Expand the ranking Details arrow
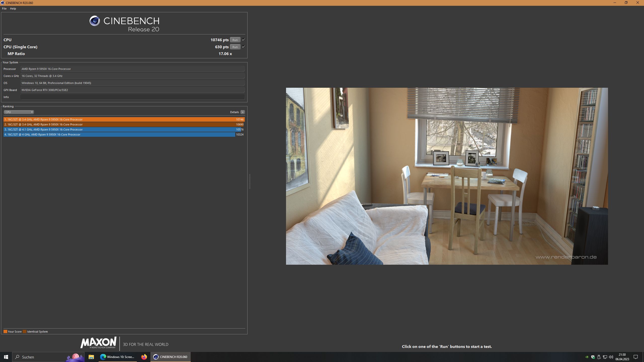This screenshot has width=644, height=362. [x=243, y=112]
